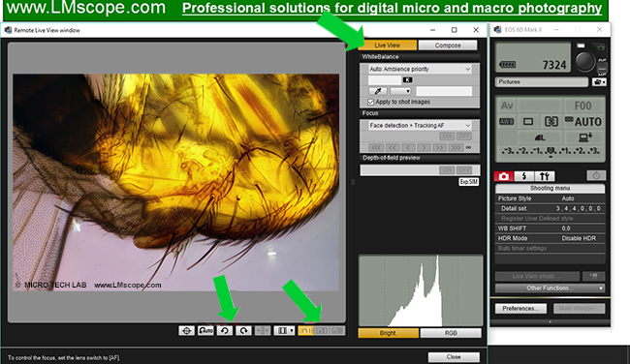Select white balance eyedropper tool

[378, 91]
